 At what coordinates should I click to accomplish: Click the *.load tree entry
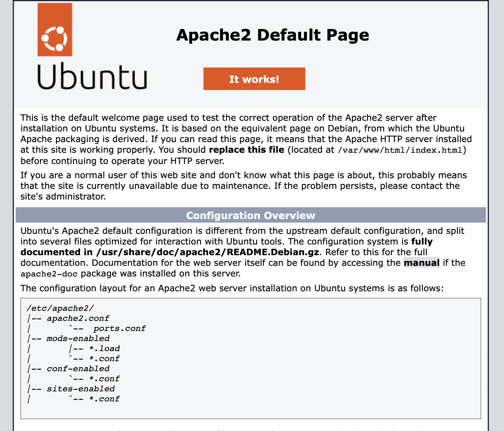(104, 349)
